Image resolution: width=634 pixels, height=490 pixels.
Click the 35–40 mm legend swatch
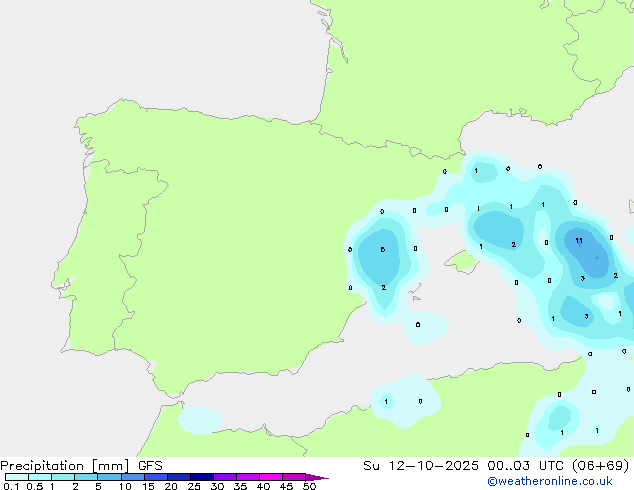pyautogui.click(x=248, y=477)
